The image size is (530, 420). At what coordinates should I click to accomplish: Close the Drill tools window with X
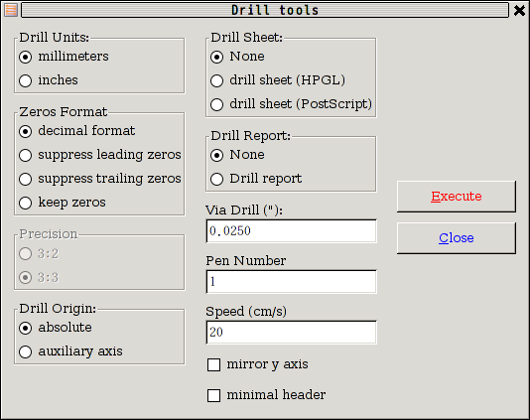point(519,10)
